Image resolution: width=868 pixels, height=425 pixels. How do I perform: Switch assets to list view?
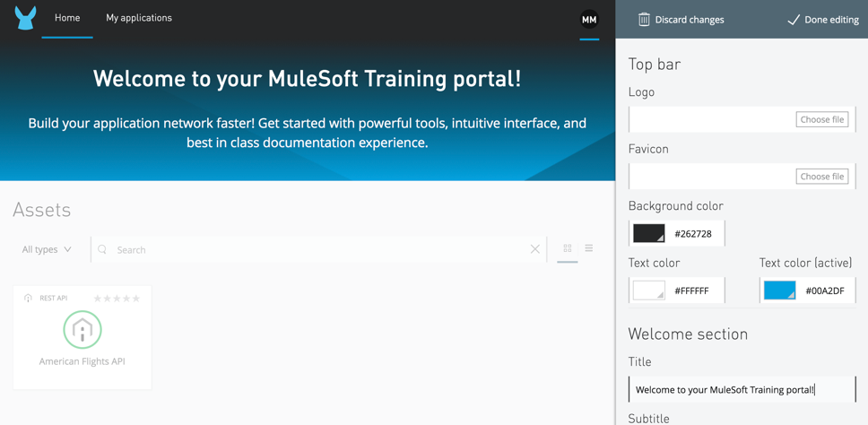tap(589, 247)
